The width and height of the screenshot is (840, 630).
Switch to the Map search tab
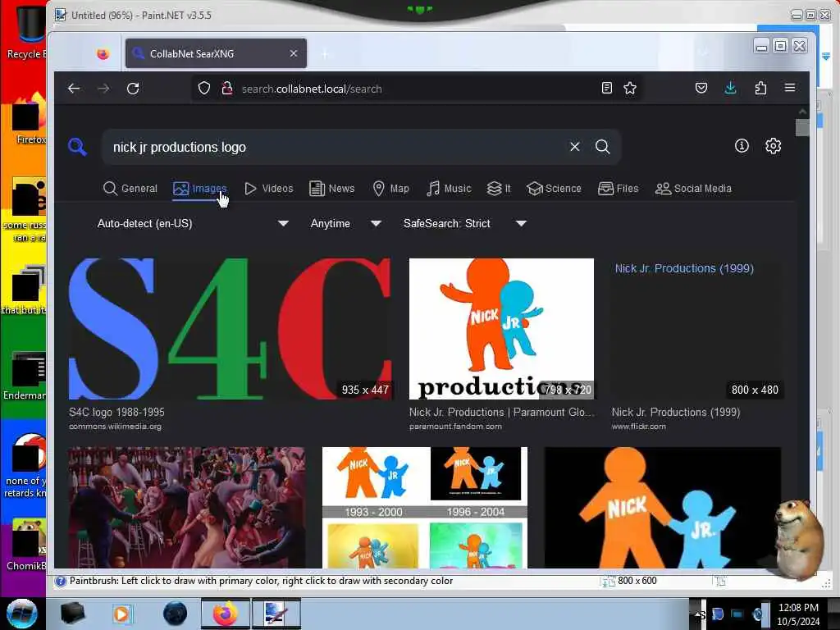point(391,189)
